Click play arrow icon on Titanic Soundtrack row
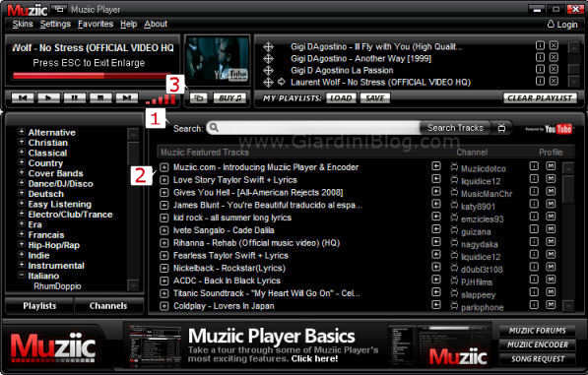588x375 pixels. (436, 292)
